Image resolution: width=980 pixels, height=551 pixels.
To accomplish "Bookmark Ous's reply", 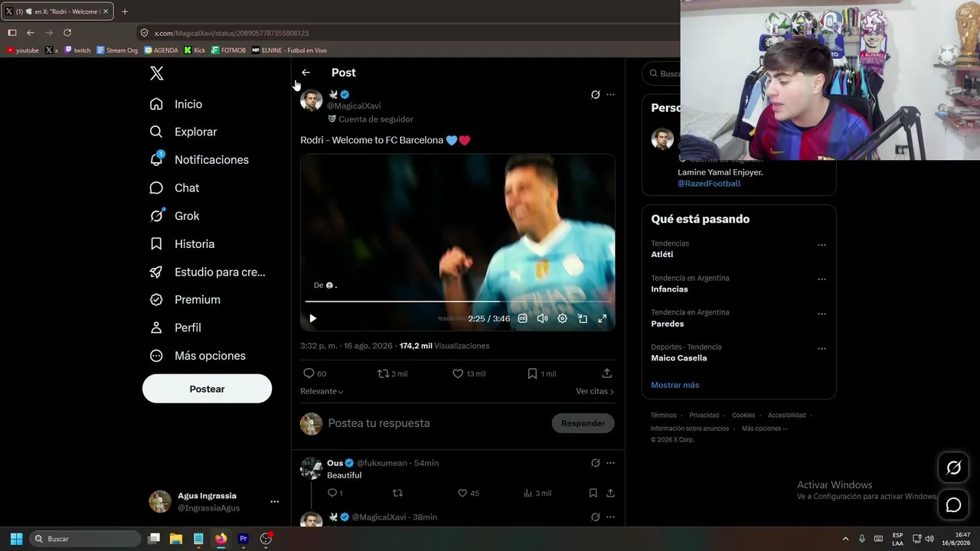I will (593, 494).
